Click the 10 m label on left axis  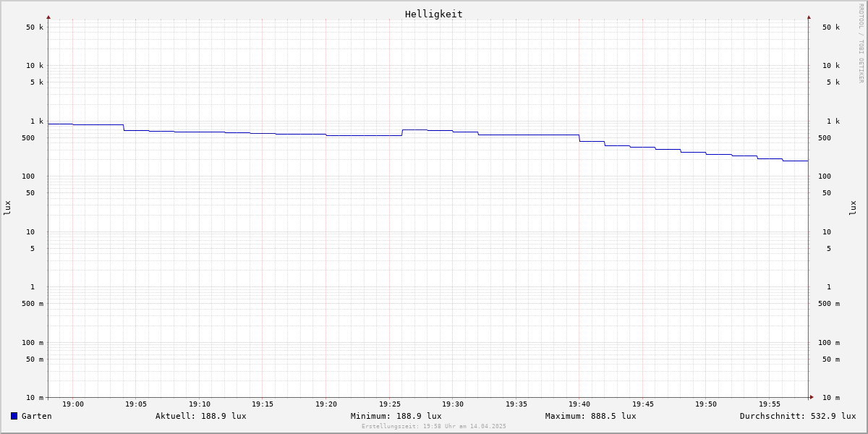tap(35, 398)
